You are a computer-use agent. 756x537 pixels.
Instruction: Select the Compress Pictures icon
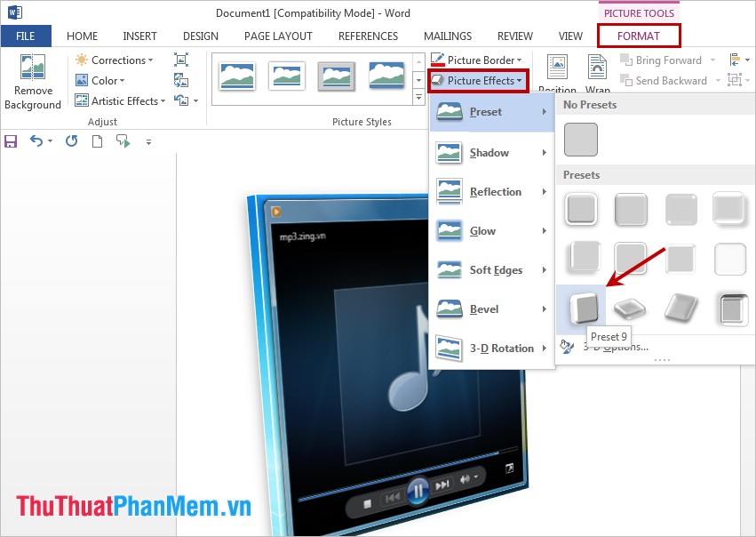coord(181,60)
